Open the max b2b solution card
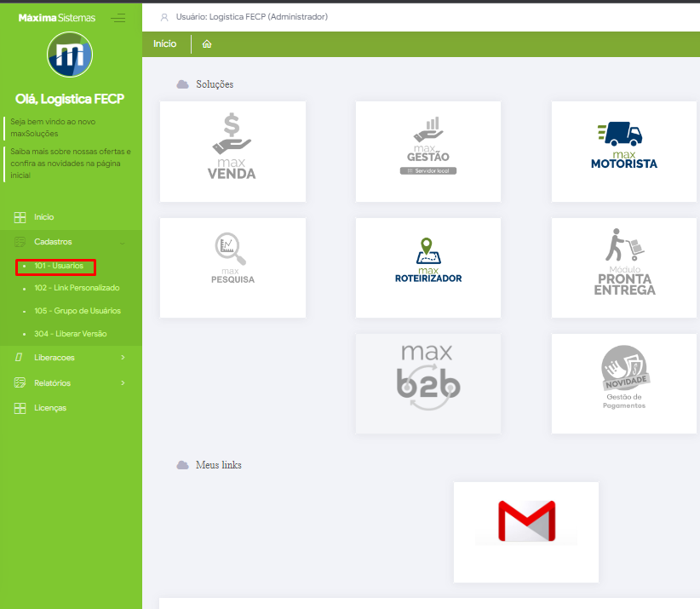 click(428, 383)
